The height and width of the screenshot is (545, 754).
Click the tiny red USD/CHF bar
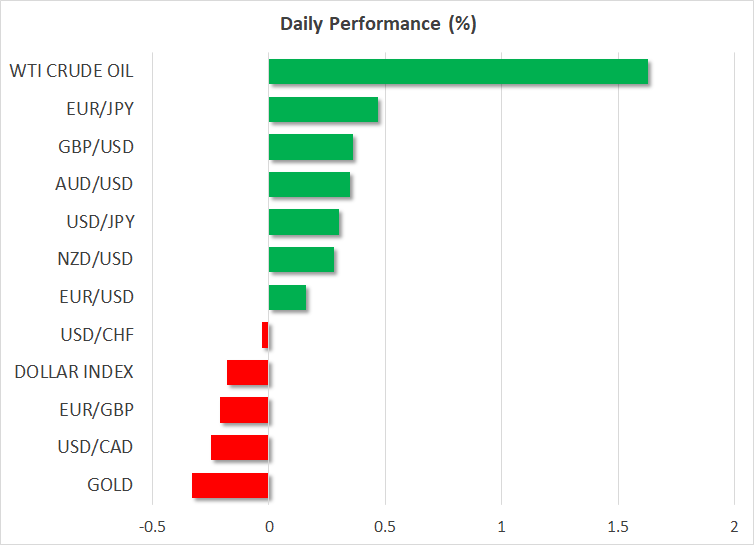click(265, 335)
